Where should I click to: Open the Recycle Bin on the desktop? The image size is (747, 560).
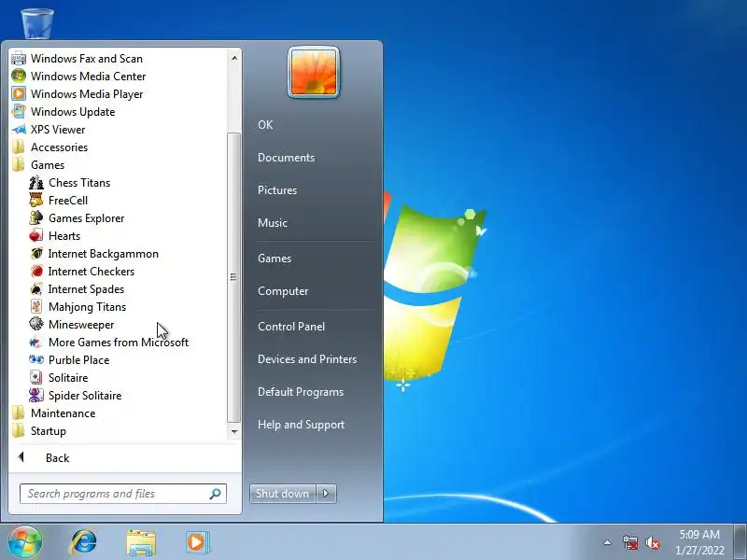37,22
